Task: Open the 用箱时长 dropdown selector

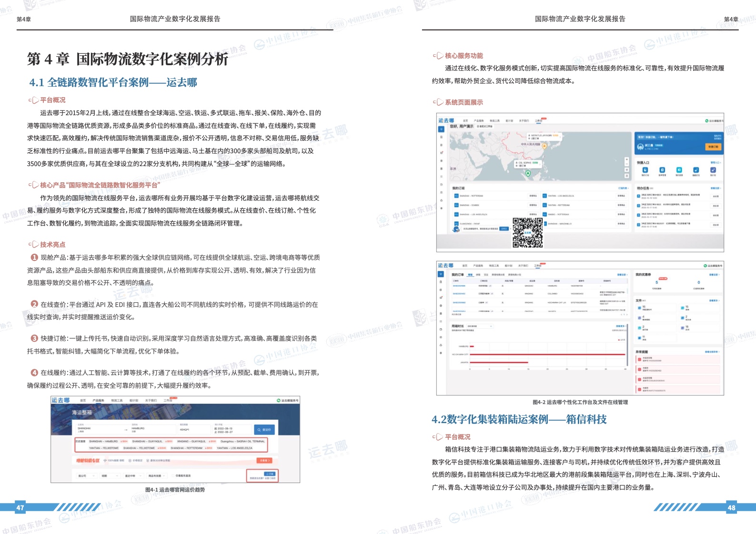Action: (479, 326)
